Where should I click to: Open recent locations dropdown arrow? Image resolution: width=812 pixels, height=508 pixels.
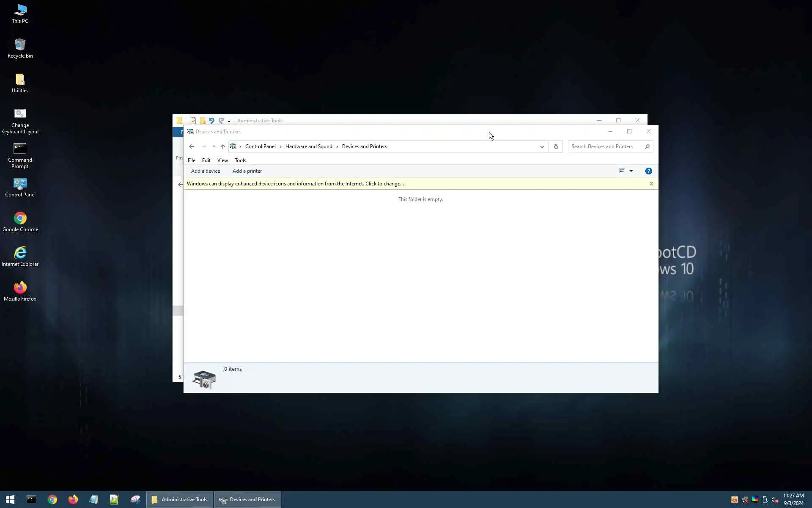click(x=214, y=146)
